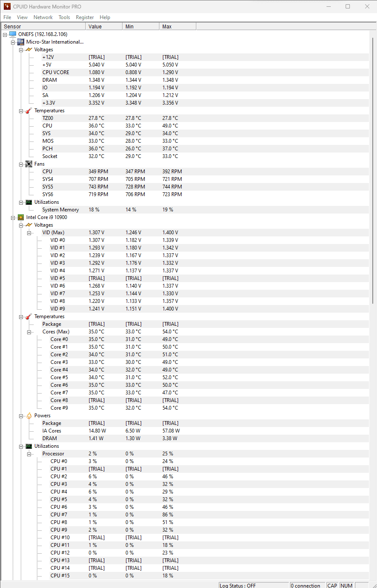The image size is (377, 588).
Task: Collapse the ONEFS root node
Action: (x=5, y=34)
